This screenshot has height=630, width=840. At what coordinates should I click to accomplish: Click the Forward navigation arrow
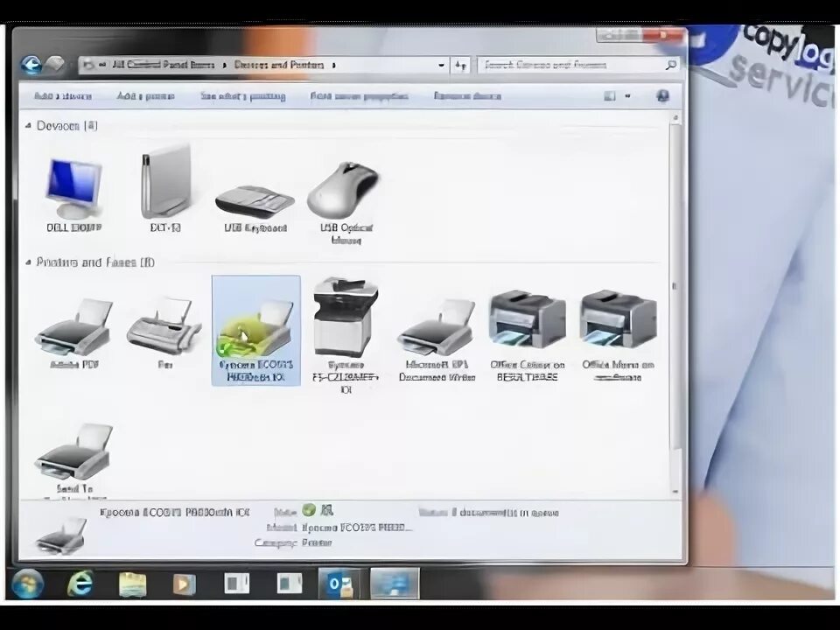point(54,64)
